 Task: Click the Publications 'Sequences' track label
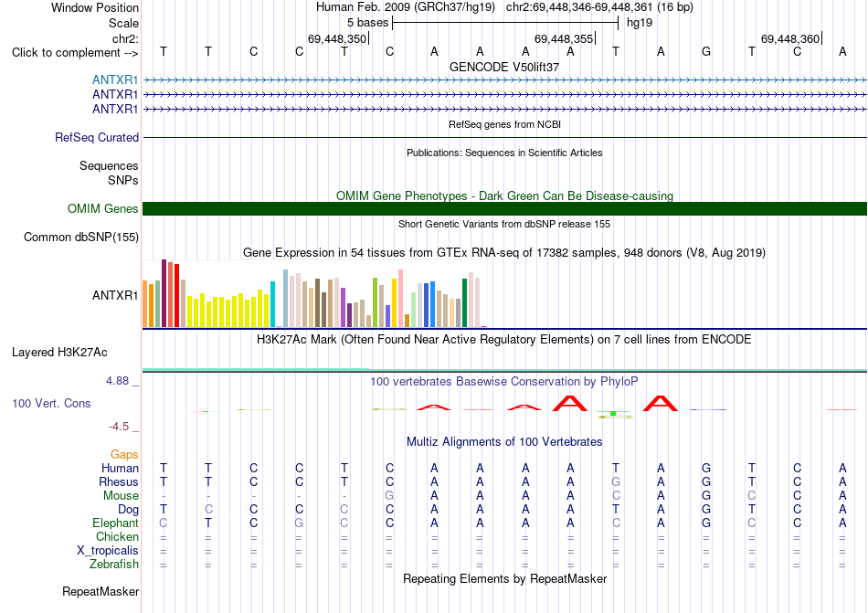[109, 166]
